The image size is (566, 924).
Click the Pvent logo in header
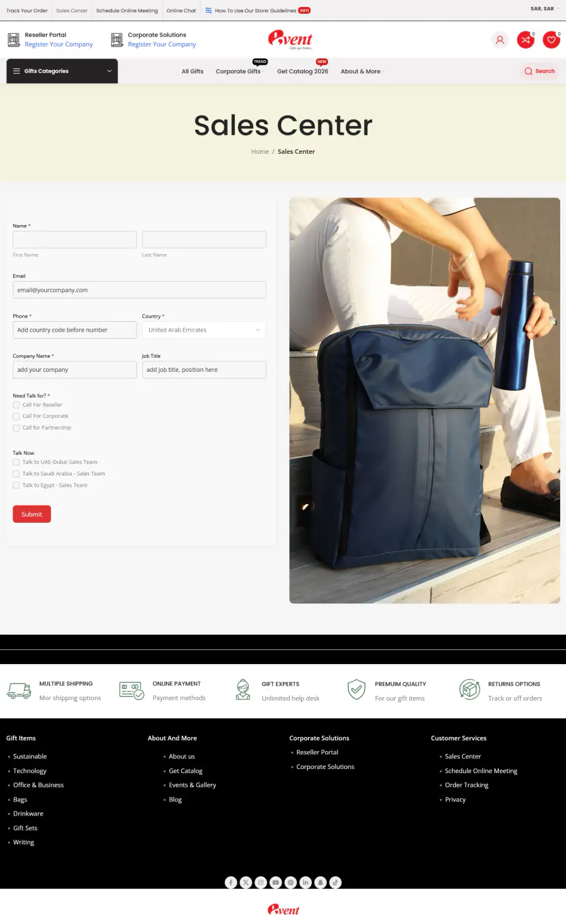290,39
